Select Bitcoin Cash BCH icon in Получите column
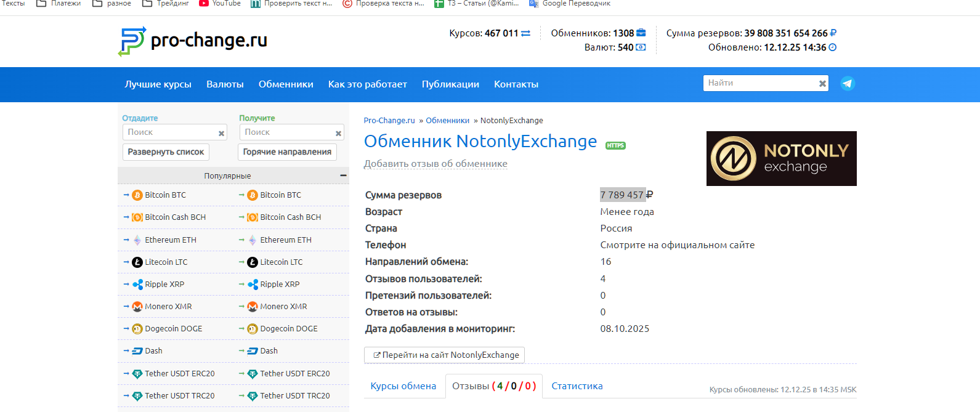This screenshot has width=980, height=412. click(253, 217)
